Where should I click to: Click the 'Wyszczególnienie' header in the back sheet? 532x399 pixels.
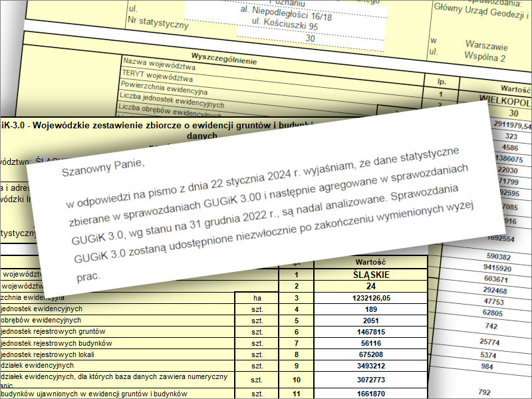point(224,59)
